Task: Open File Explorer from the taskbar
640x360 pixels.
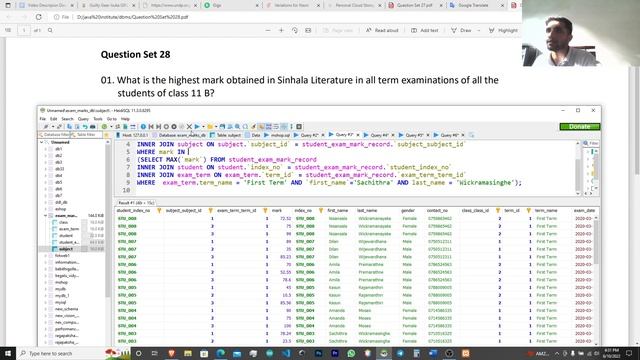Action: tap(188, 353)
